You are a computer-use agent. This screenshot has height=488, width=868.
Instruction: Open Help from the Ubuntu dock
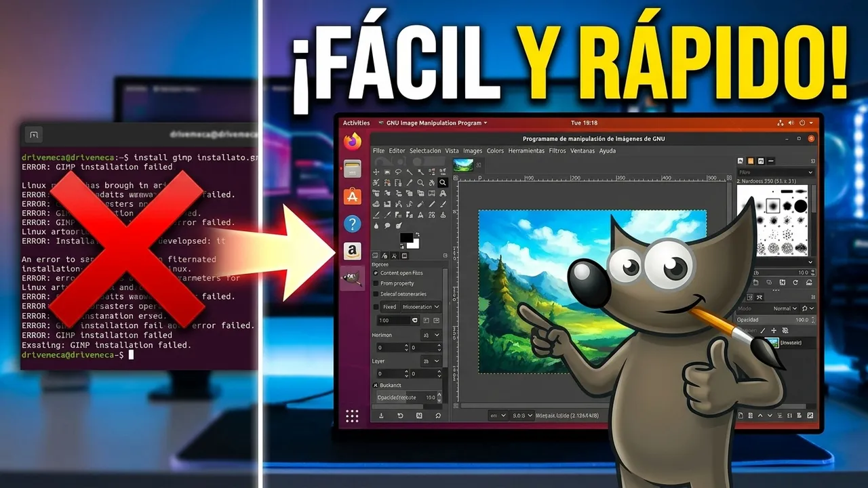[x=352, y=224]
